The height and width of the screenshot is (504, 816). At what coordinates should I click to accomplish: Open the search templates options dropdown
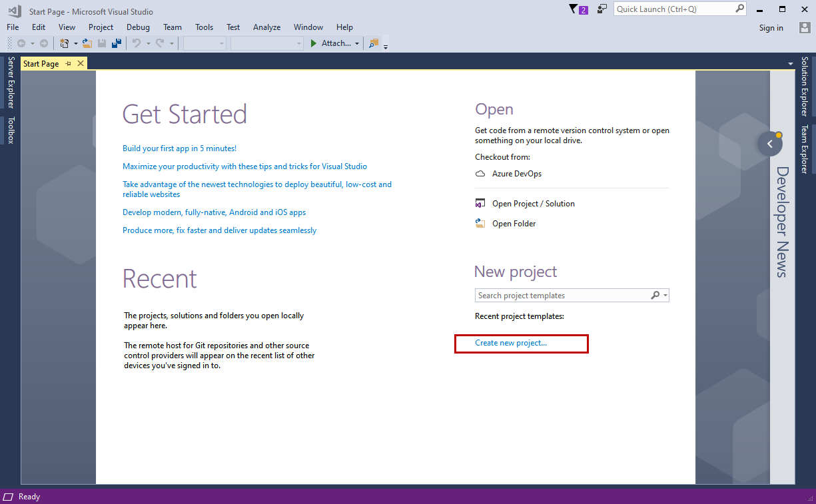click(x=665, y=296)
